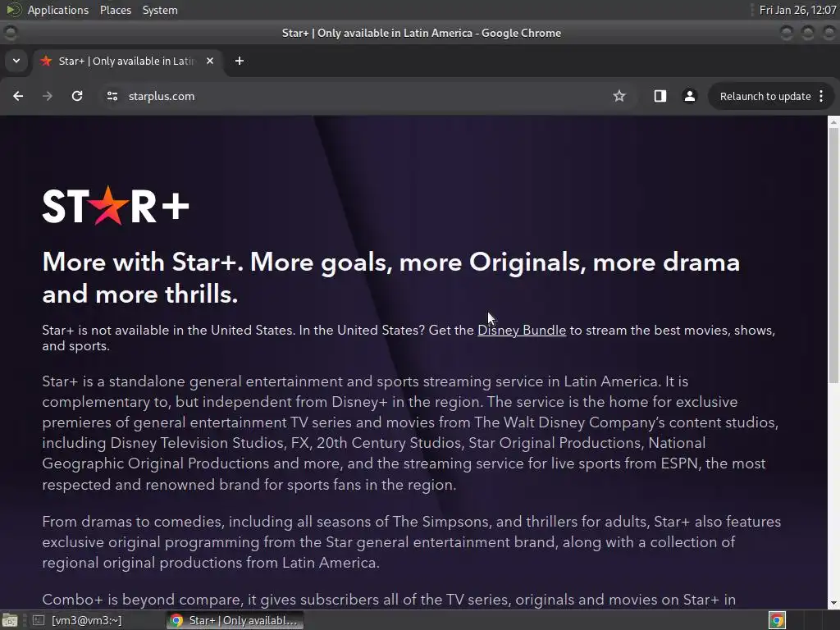The width and height of the screenshot is (840, 630).
Task: Bookmark this page with the star icon
Action: pos(619,96)
